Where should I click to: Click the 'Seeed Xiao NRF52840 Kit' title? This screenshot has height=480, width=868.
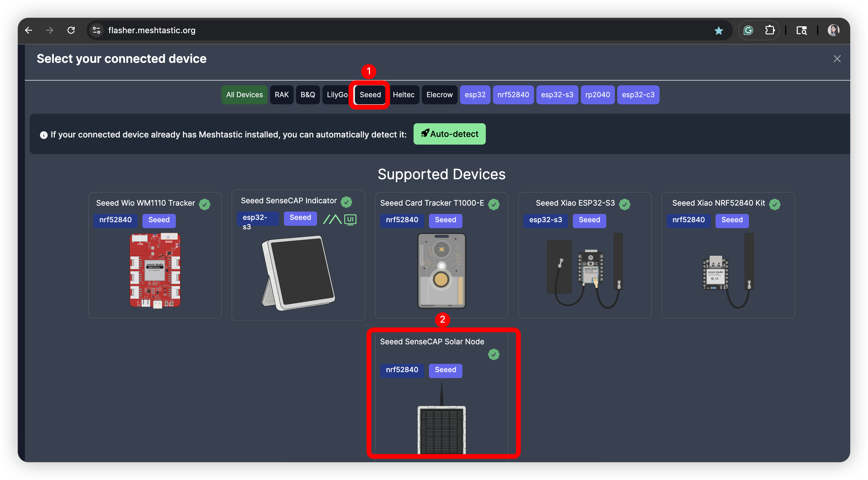[x=718, y=203]
